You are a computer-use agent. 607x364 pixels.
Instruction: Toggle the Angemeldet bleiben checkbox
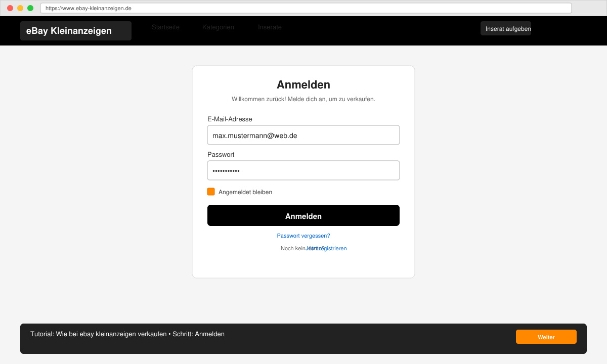[211, 192]
